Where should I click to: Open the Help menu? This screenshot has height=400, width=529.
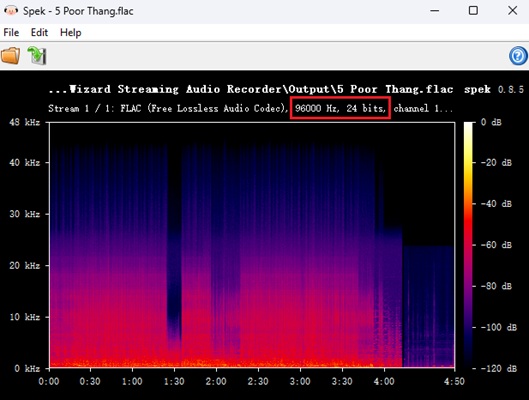[71, 33]
